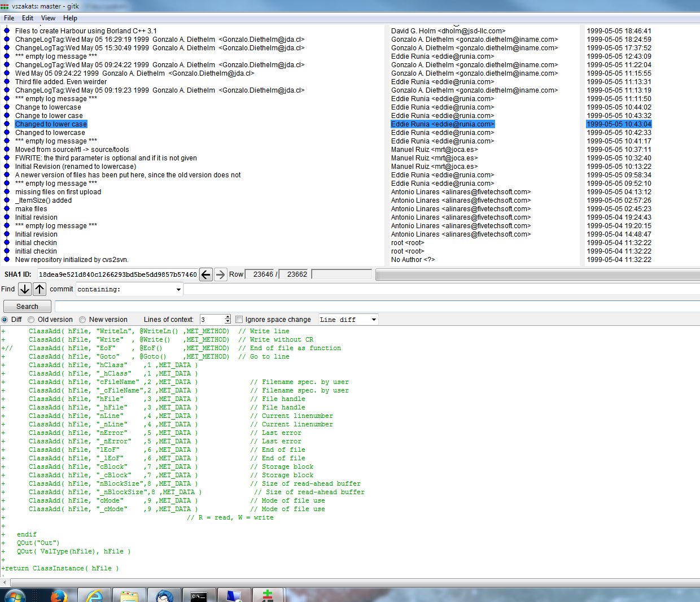The height and width of the screenshot is (602, 700).
Task: Find next commit with down arrow
Action: (25, 289)
